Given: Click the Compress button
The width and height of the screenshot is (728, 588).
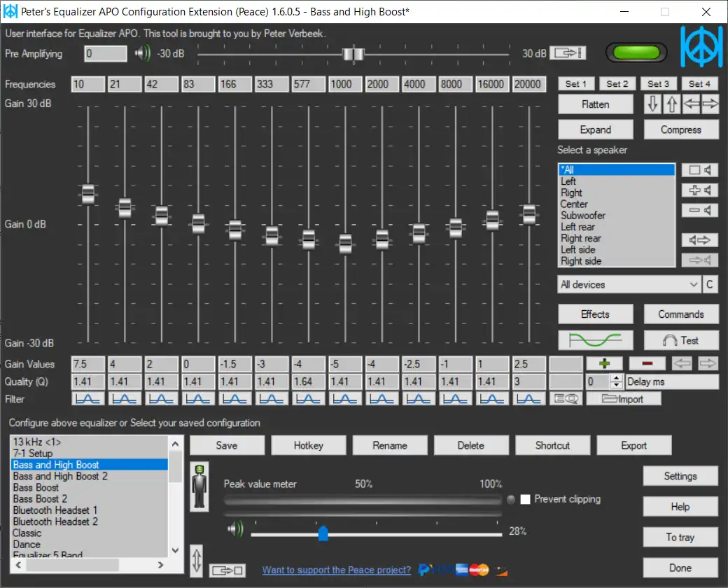Looking at the screenshot, I should click(681, 129).
